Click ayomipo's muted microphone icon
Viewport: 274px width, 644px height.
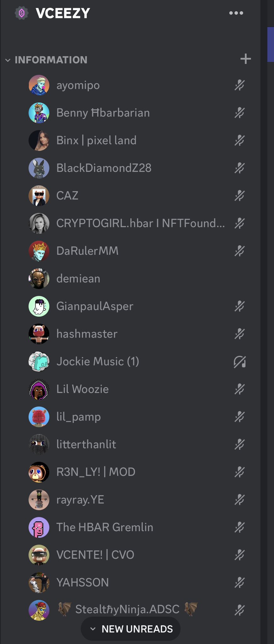[x=239, y=85]
